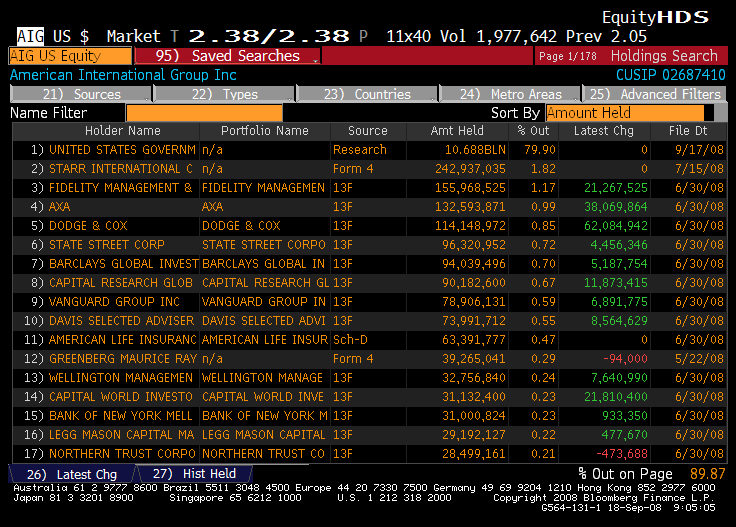Click the Name Filter input field

click(x=204, y=113)
